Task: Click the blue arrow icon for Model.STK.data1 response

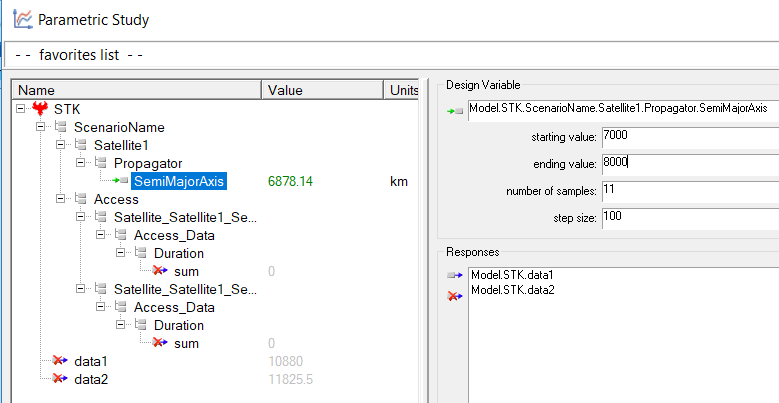Action: click(455, 275)
